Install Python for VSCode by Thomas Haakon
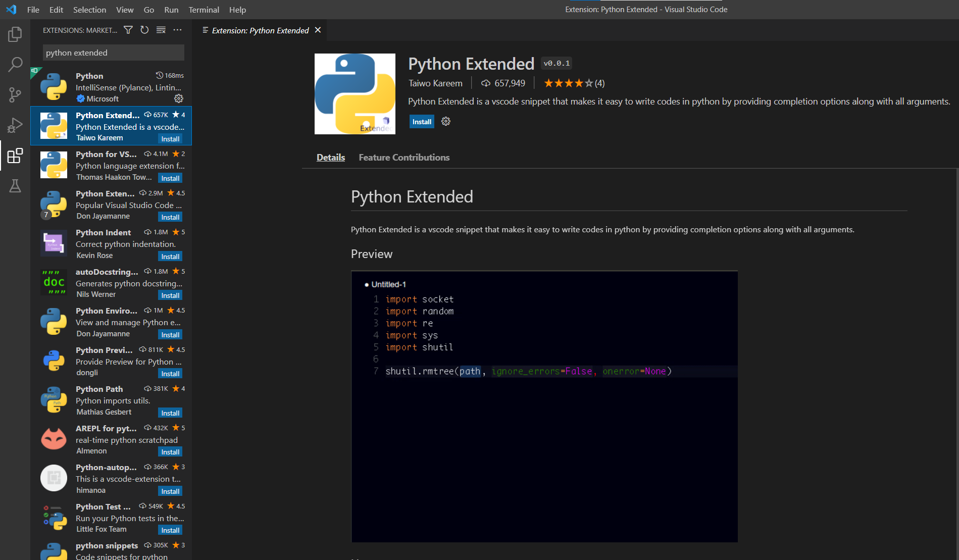The height and width of the screenshot is (560, 959). [170, 178]
